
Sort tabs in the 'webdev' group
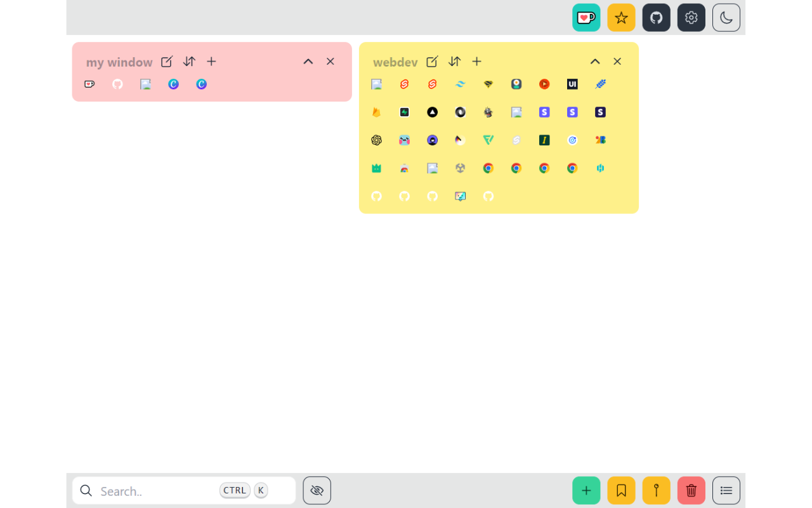coord(454,62)
